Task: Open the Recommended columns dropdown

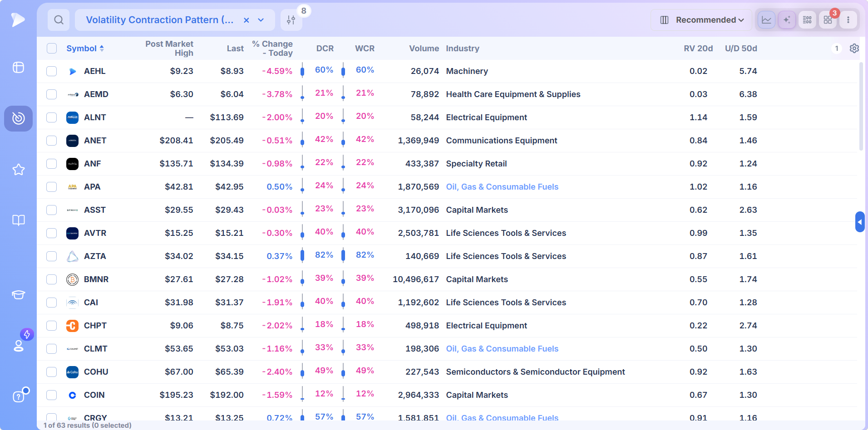Action: [702, 20]
